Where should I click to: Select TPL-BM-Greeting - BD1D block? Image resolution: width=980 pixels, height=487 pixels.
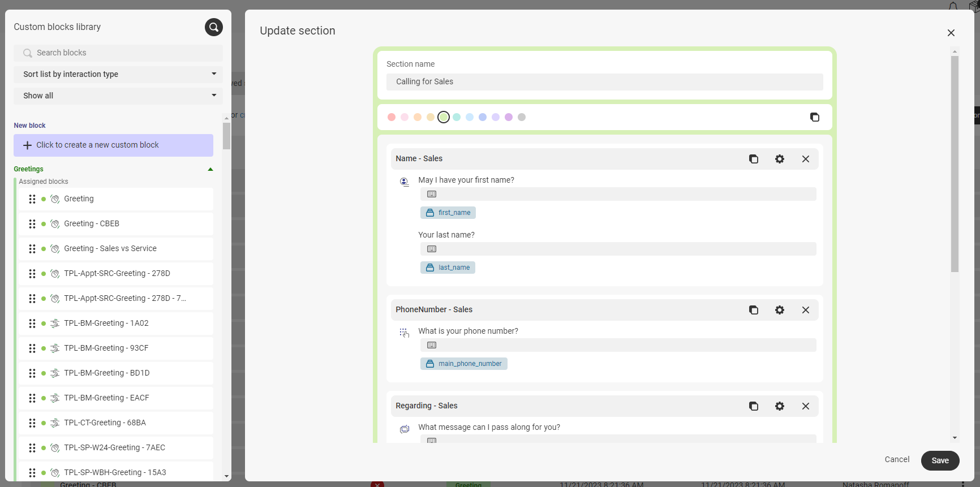tap(116, 373)
